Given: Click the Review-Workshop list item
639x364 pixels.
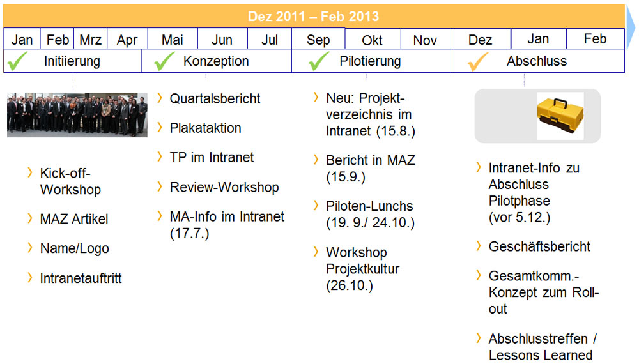Looking at the screenshot, I should pos(224,187).
